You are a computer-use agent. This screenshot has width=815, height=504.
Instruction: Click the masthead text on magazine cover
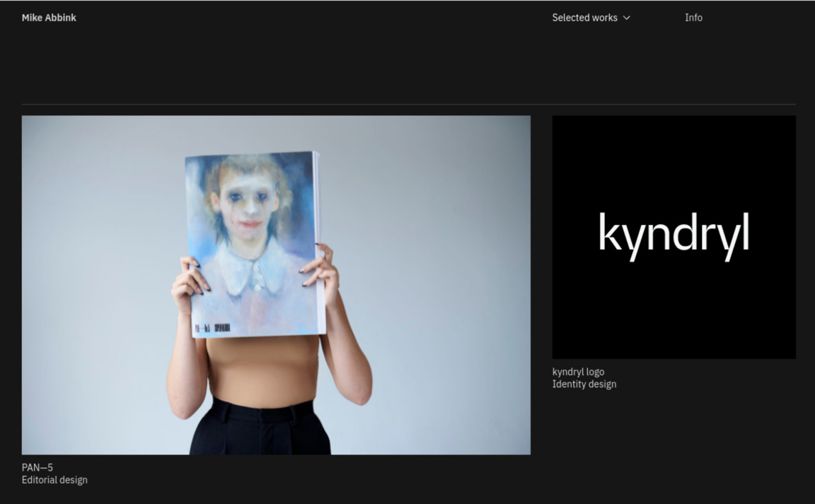[x=212, y=327]
